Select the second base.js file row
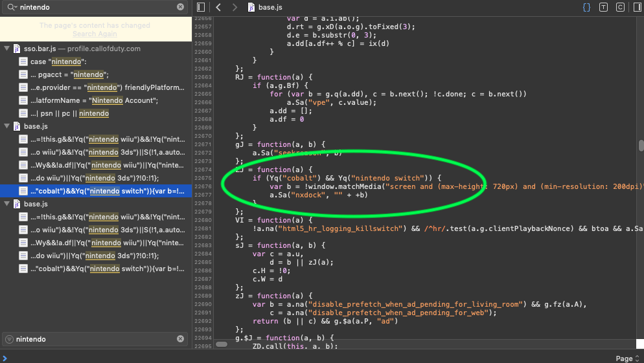The image size is (644, 363). 96,204
